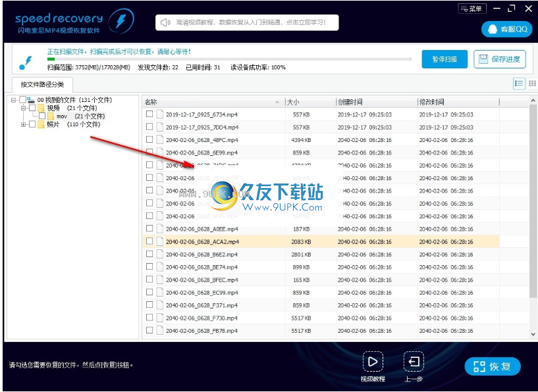Click file icon of 2040-02-06_0628_F371.mp4
Viewport: 538px width, 392px height.
[x=160, y=305]
